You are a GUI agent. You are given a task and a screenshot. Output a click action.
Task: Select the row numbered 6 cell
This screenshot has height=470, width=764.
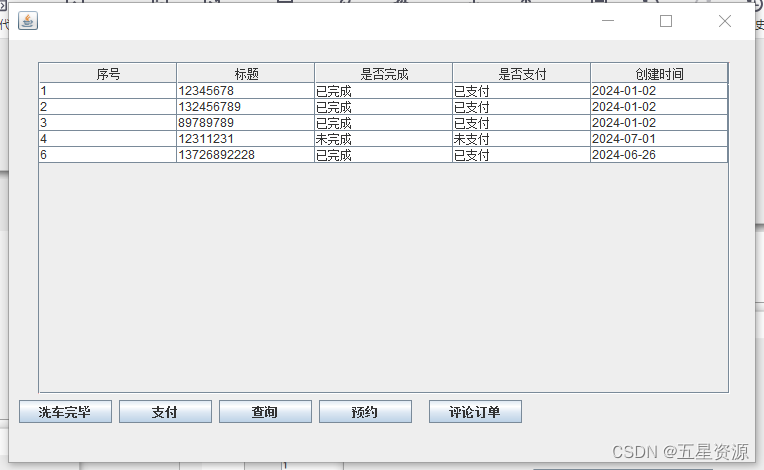[108, 155]
